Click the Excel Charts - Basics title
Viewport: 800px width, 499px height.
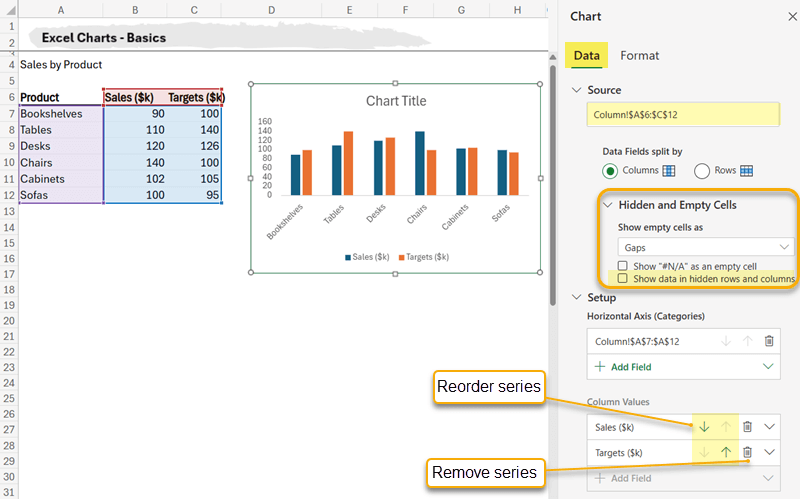(104, 38)
